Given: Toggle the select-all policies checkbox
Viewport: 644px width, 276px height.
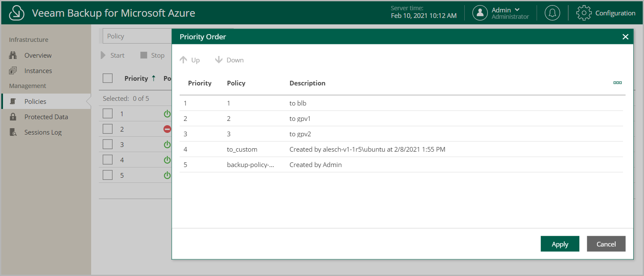Looking at the screenshot, I should (x=108, y=78).
